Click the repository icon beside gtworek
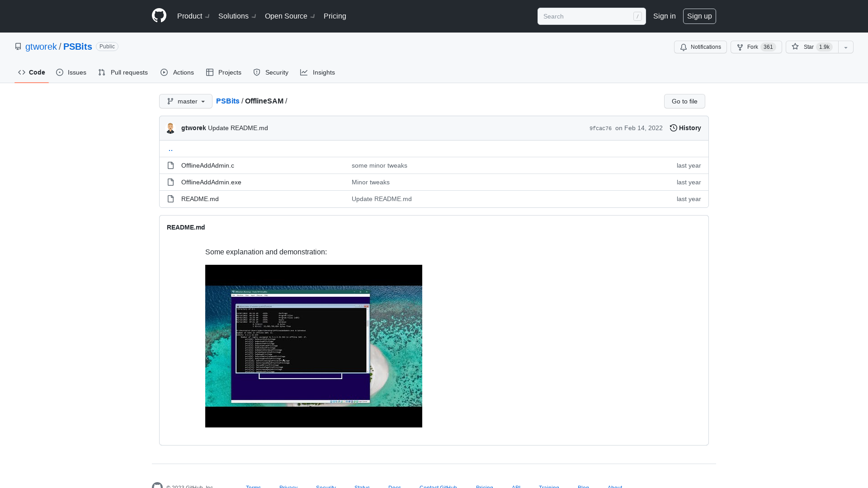The image size is (868, 488). [x=18, y=47]
